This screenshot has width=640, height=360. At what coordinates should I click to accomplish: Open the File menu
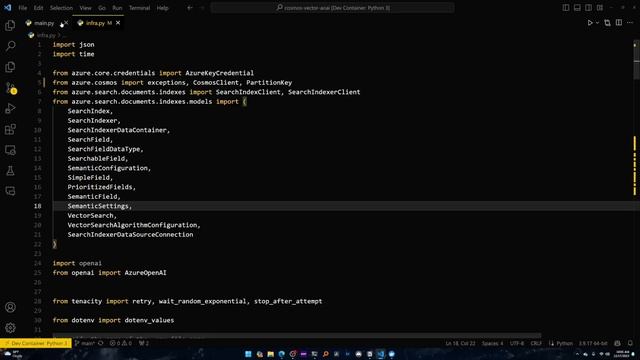[x=22, y=8]
